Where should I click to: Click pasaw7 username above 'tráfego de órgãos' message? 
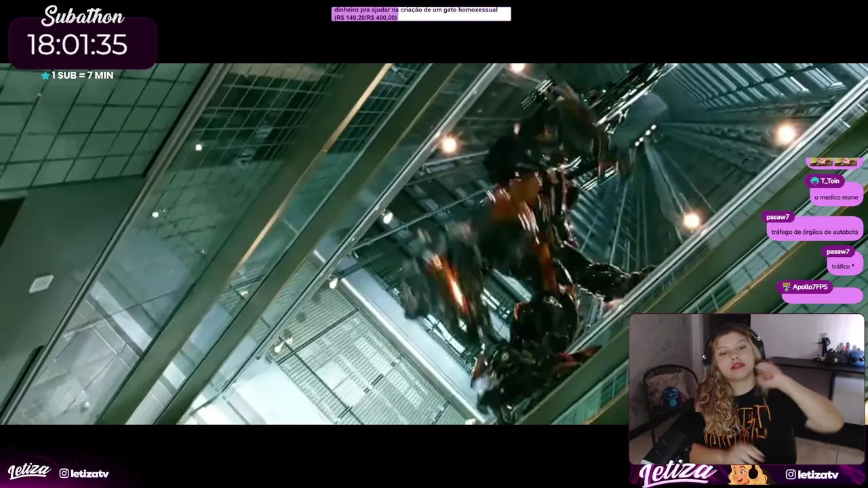pyautogui.click(x=778, y=217)
